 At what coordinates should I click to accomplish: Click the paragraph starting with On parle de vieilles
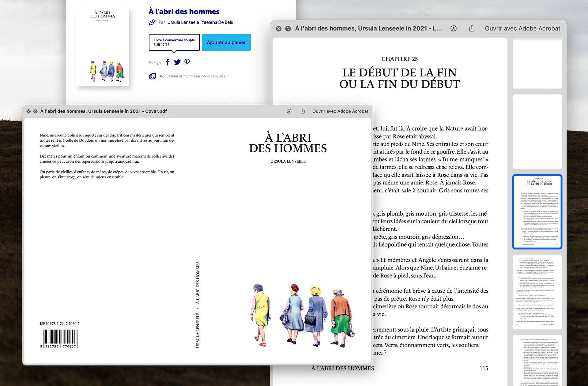tap(107, 174)
